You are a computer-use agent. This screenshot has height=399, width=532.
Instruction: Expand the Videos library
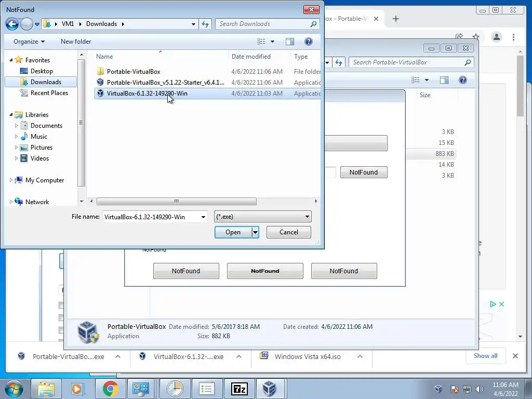click(16, 158)
